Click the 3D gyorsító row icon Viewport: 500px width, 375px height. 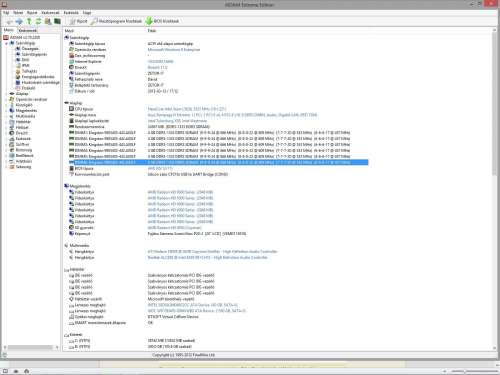coord(71,228)
